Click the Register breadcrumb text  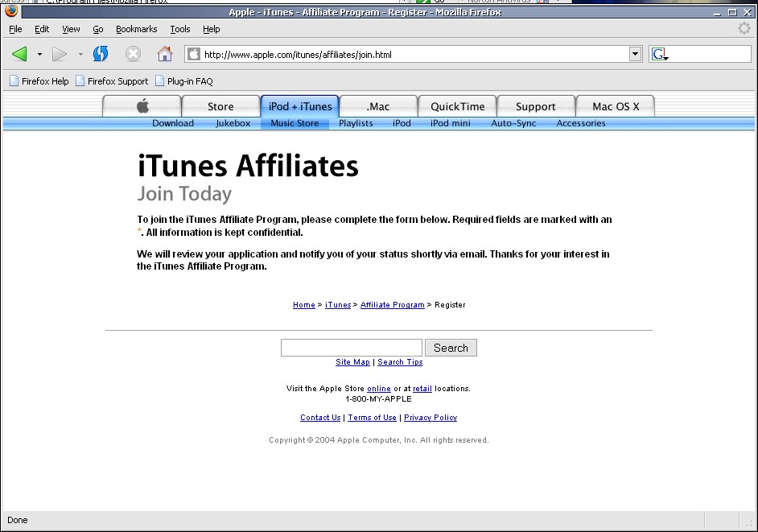pos(450,305)
